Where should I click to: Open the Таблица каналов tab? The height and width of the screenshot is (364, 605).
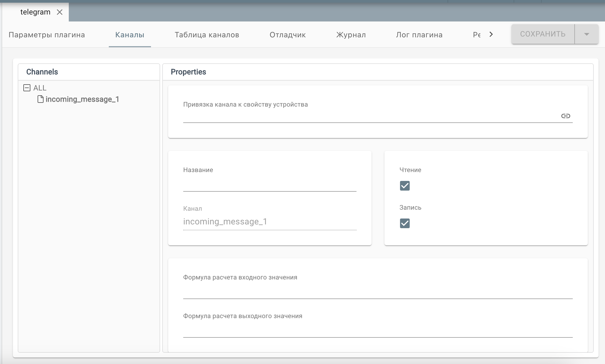point(207,35)
